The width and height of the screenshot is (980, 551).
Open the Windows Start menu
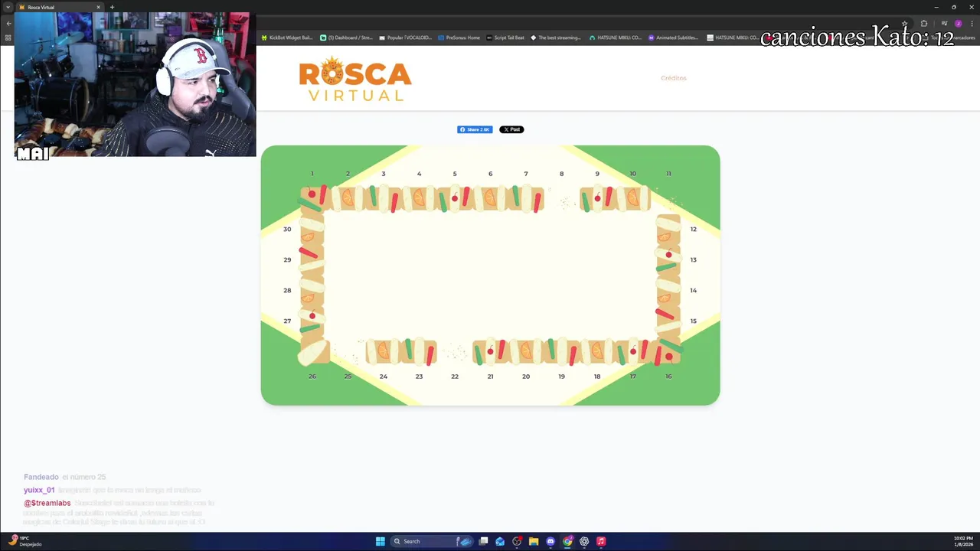381,541
